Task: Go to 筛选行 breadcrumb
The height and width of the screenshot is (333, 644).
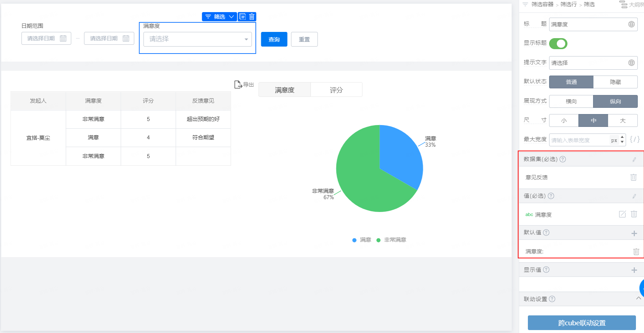Action: click(x=569, y=4)
